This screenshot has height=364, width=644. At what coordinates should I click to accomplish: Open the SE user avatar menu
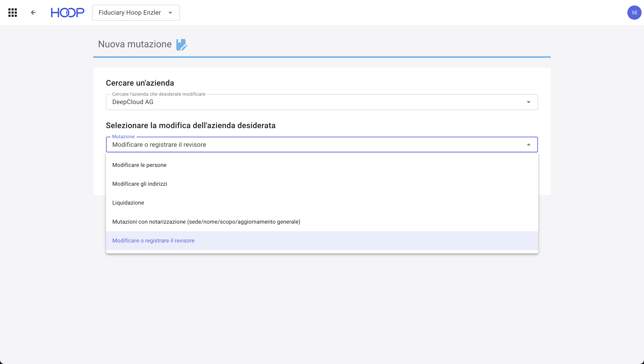(634, 12)
